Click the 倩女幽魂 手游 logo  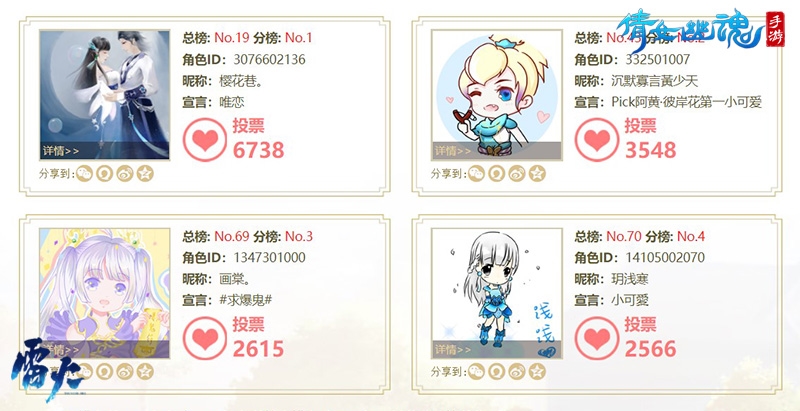[x=700, y=29]
